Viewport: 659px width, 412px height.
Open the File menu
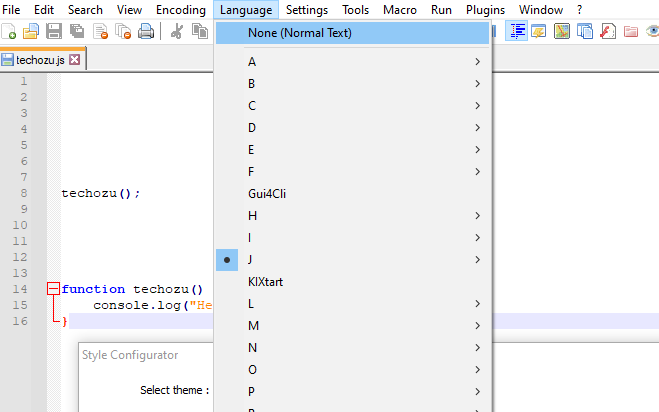pyautogui.click(x=11, y=10)
